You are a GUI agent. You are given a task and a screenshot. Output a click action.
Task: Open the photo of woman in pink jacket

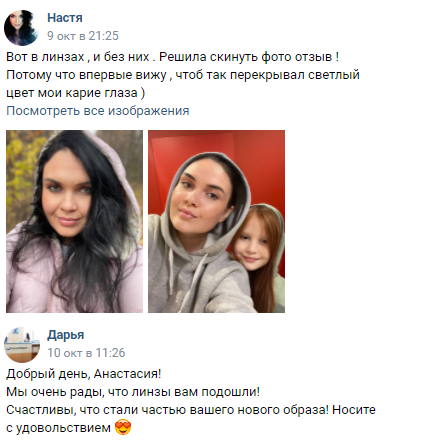(x=74, y=221)
